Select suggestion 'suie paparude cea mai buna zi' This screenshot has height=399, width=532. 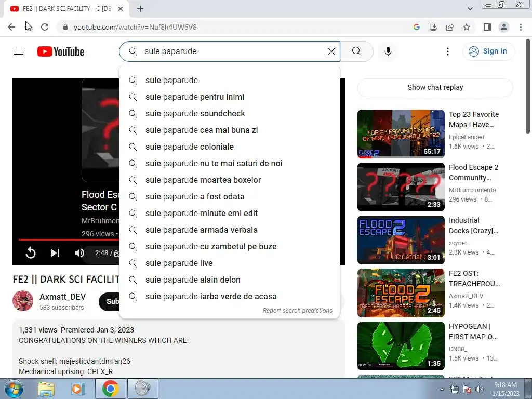click(230, 130)
